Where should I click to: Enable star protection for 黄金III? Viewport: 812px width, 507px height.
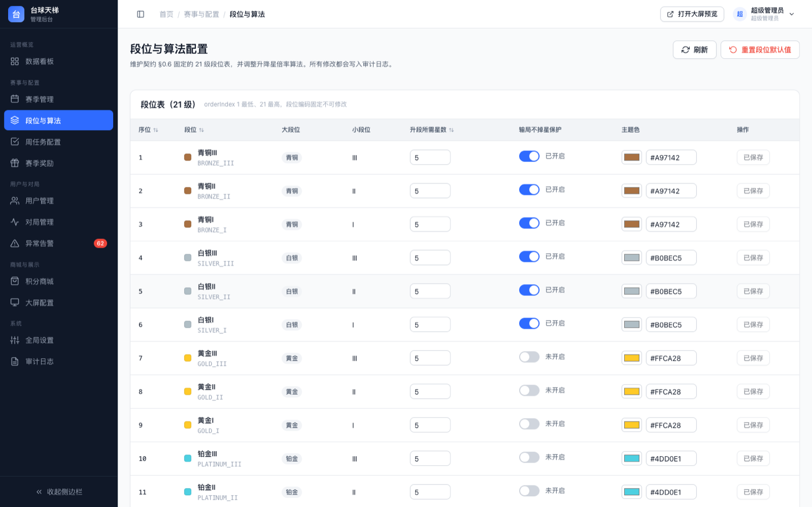pos(529,357)
